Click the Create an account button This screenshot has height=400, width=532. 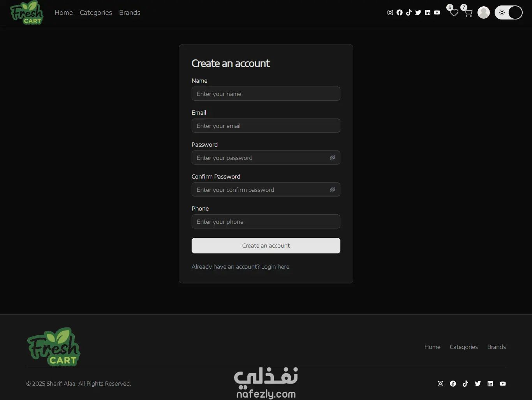pyautogui.click(x=266, y=246)
